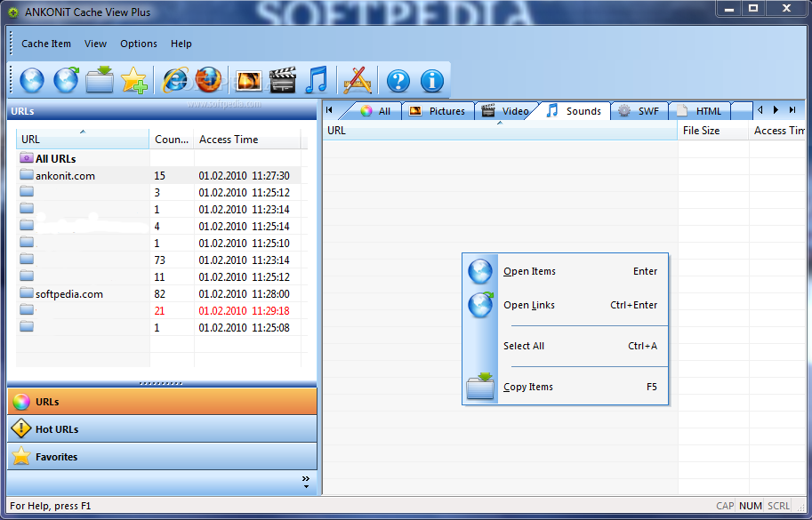Switch to the All tab
Viewport: 812px width, 520px height.
click(x=376, y=111)
